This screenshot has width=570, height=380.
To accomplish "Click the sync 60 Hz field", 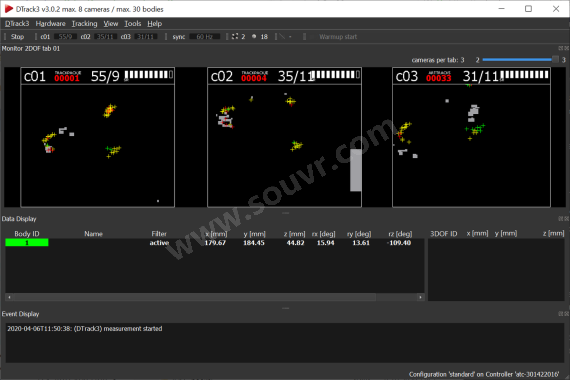I will pyautogui.click(x=205, y=36).
